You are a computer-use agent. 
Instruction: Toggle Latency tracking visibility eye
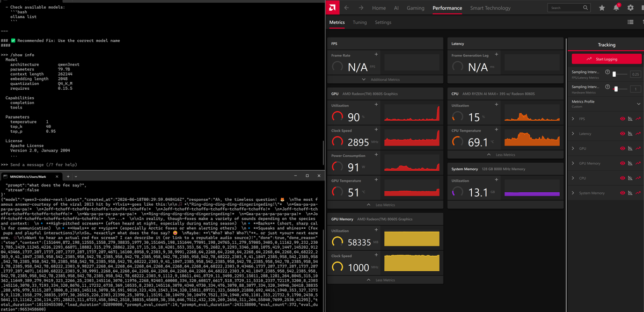pos(623,134)
